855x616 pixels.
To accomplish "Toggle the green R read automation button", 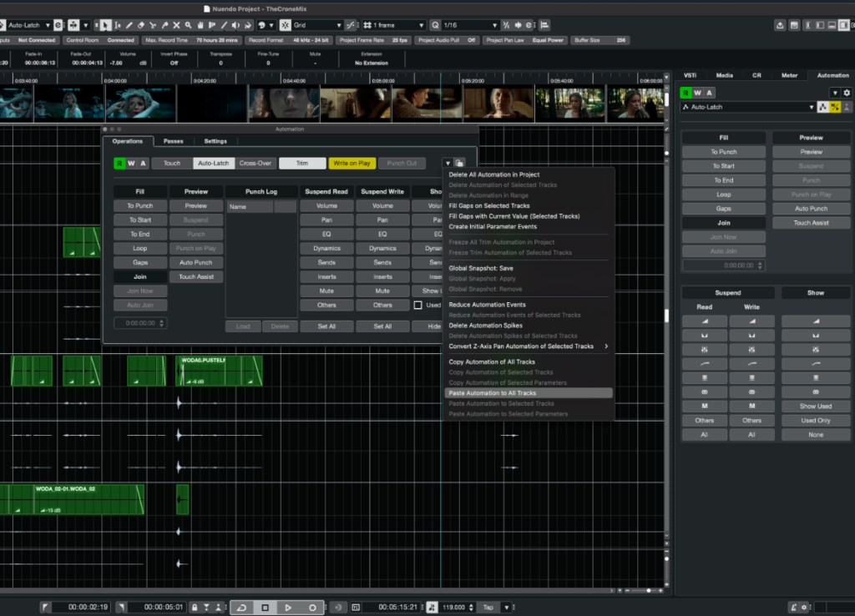I will [119, 164].
